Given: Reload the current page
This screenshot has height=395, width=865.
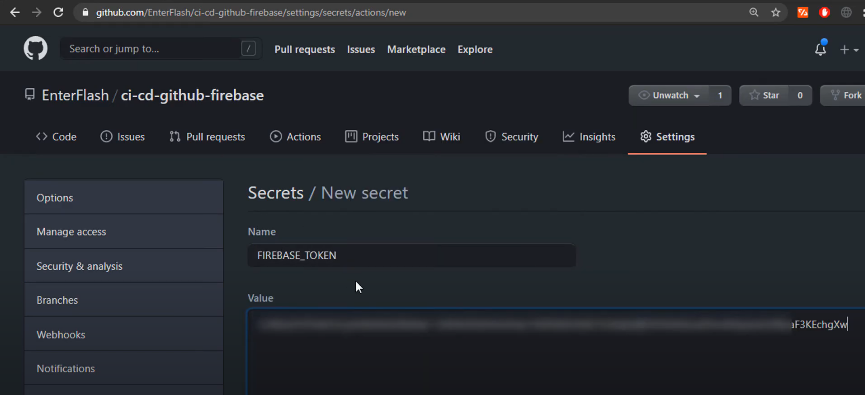Looking at the screenshot, I should click(58, 12).
